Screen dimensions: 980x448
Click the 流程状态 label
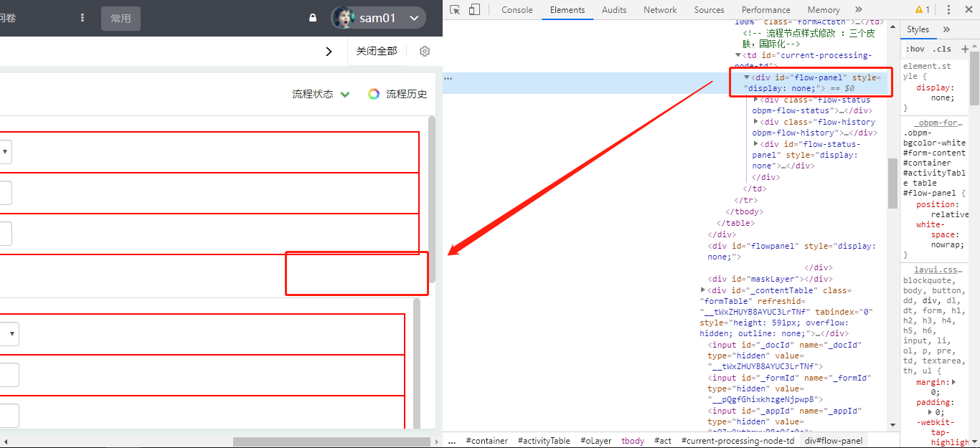coord(313,94)
